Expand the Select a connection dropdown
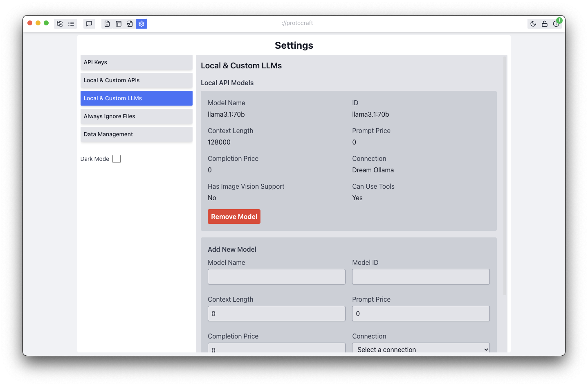The height and width of the screenshot is (386, 588). 421,349
